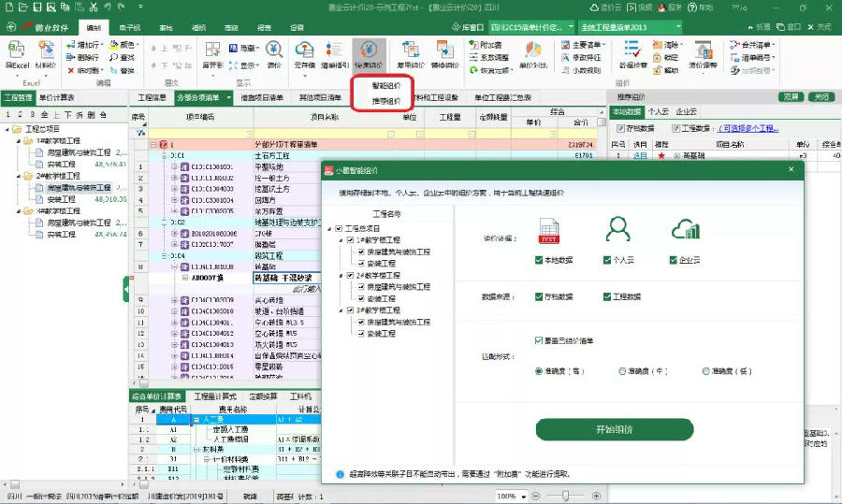This screenshot has width=842, height=504.
Task: Click the 个人云 person icon in dialog
Action: click(617, 230)
